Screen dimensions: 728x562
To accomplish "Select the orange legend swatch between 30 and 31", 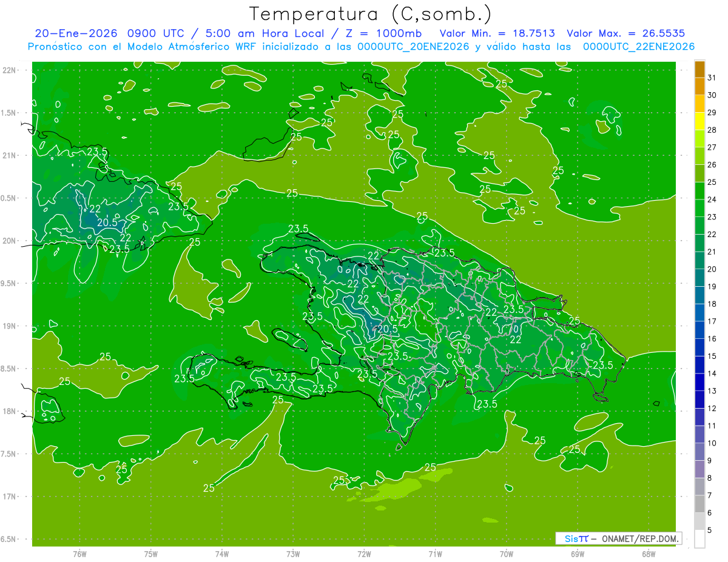I will pos(700,87).
